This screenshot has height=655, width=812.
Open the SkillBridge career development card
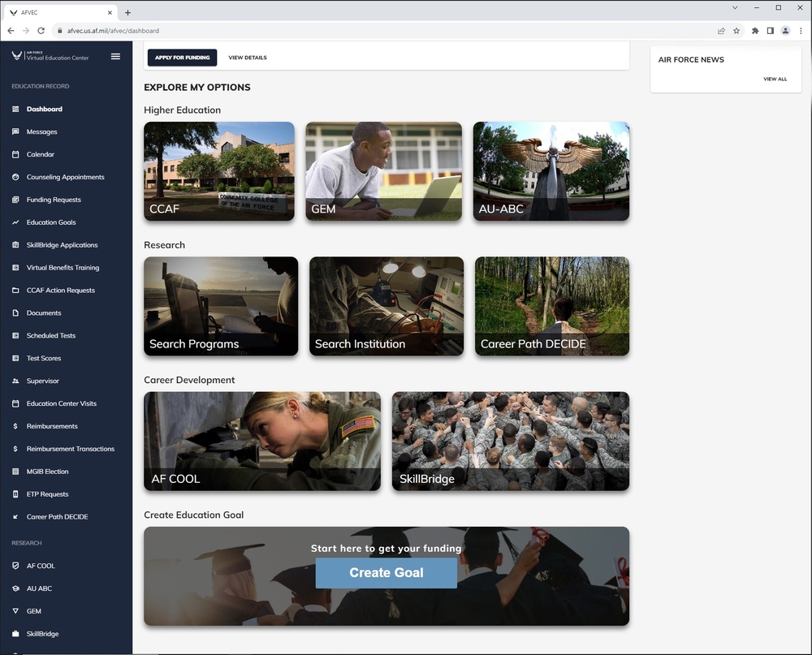511,442
